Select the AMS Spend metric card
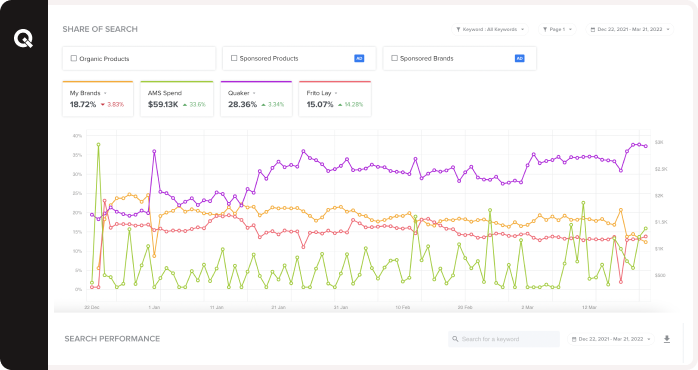The height and width of the screenshot is (370, 698). [177, 99]
